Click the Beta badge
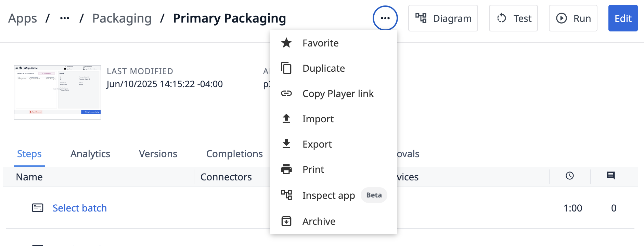 pyautogui.click(x=374, y=195)
